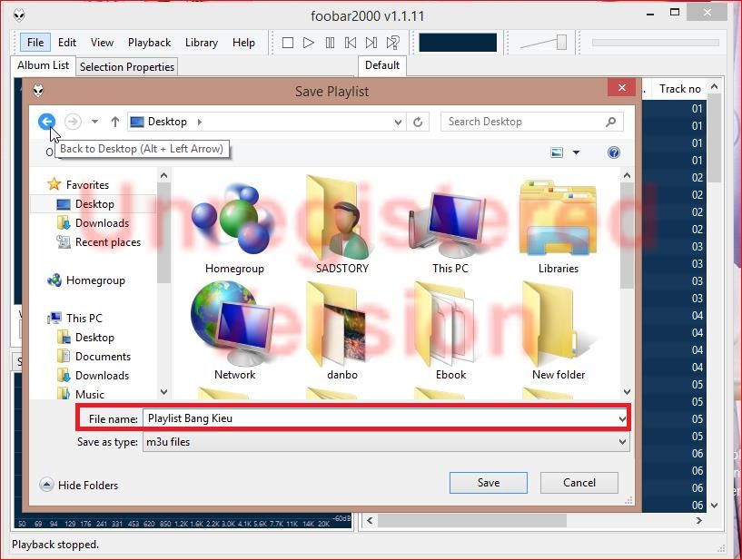
Task: Switch to the Selection Properties tab
Action: click(127, 67)
